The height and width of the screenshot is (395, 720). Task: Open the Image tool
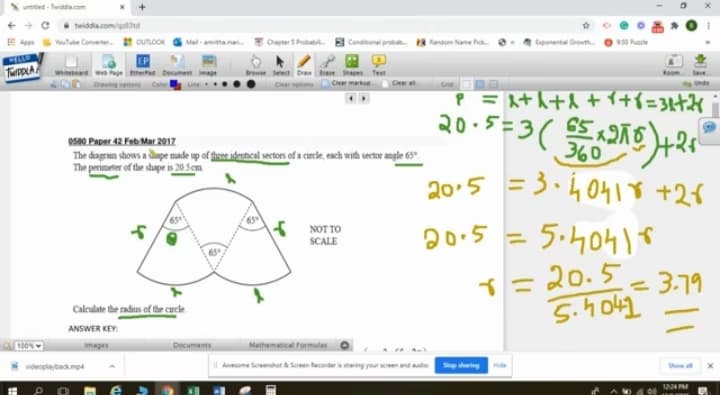pos(208,65)
